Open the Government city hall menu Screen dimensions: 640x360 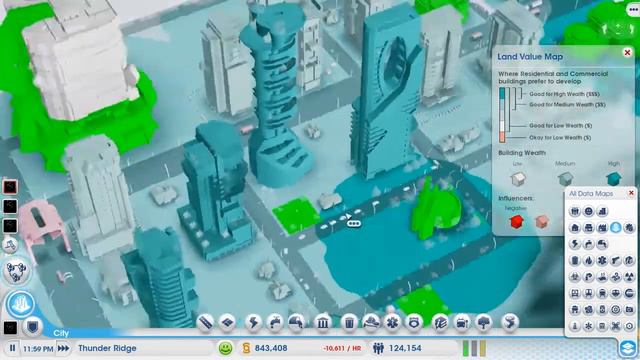pos(322,322)
